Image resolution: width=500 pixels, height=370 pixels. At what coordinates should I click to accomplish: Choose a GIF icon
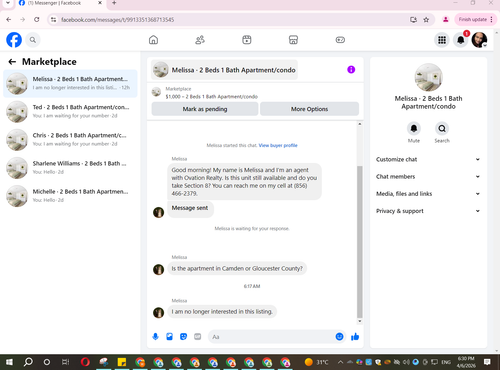point(198,337)
